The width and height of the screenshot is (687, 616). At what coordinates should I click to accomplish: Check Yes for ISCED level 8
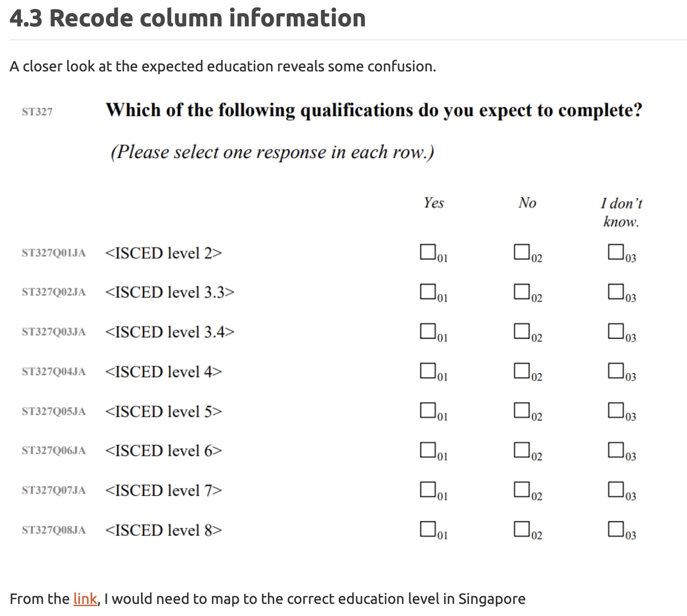click(427, 529)
